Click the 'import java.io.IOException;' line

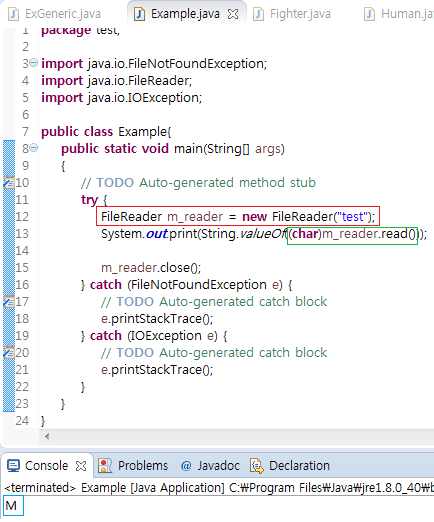(122, 98)
